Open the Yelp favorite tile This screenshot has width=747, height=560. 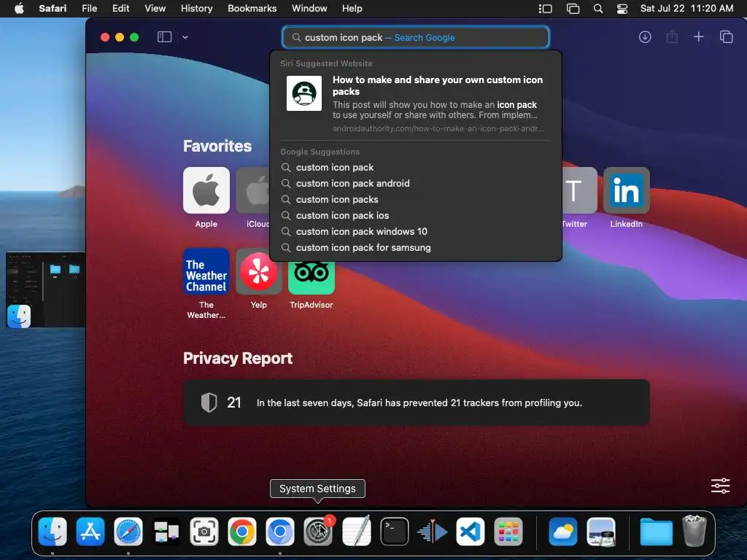coord(259,271)
